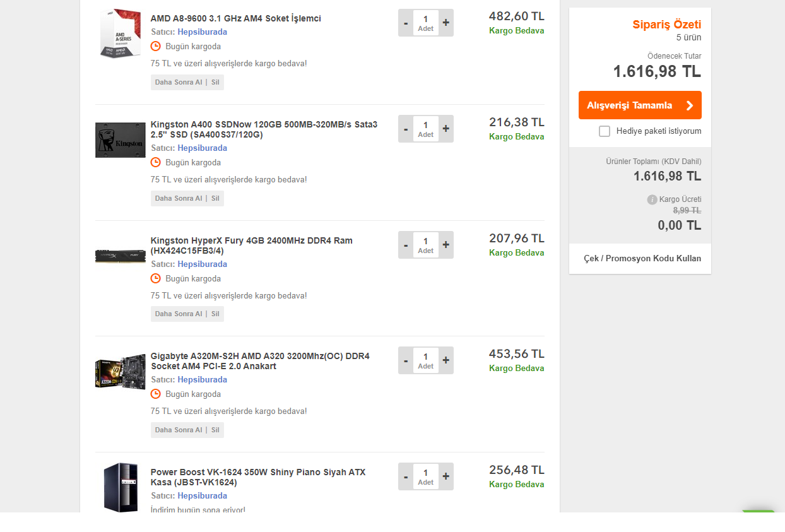Screen dimensions: 785x532
Task: Open the AMD A8-9600 processor thumbnail
Action: (120, 33)
